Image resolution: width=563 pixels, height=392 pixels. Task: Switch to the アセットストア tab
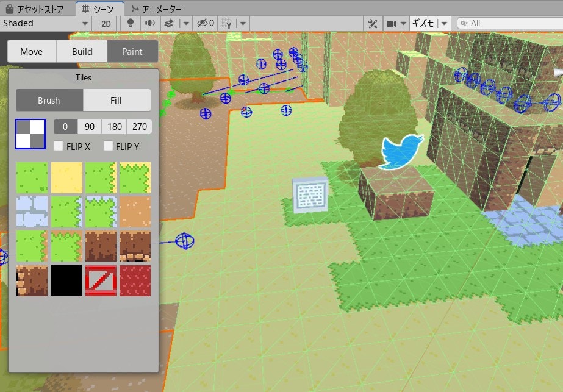click(x=35, y=9)
